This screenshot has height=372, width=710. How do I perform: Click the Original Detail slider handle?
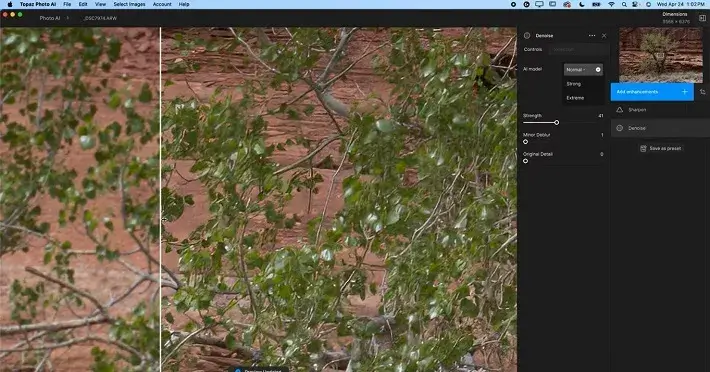[x=525, y=161]
